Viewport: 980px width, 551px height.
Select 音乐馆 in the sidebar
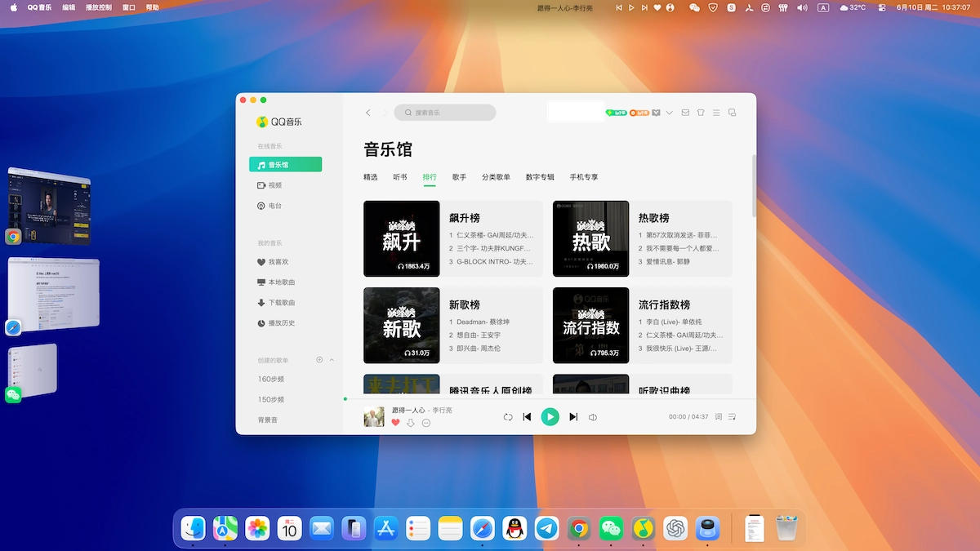(x=285, y=164)
